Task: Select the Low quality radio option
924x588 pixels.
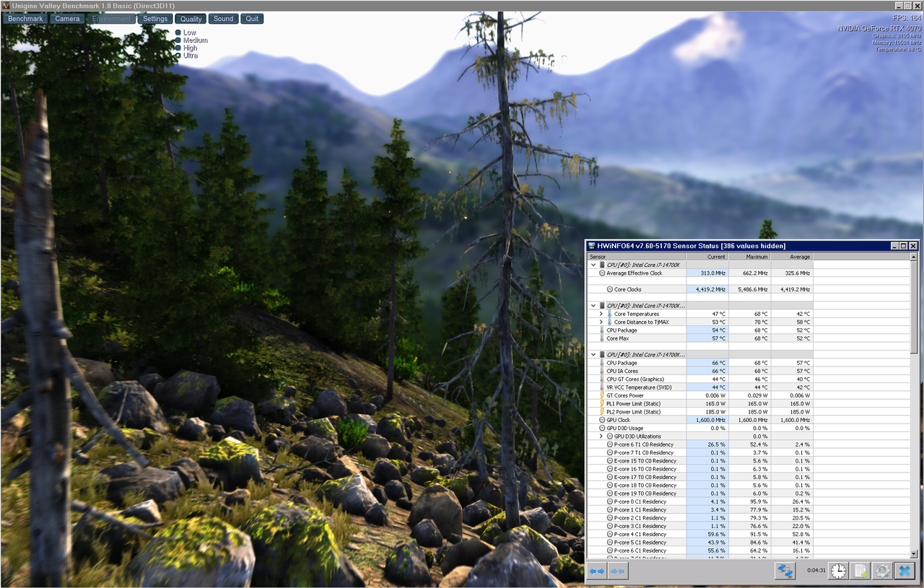Action: (178, 32)
